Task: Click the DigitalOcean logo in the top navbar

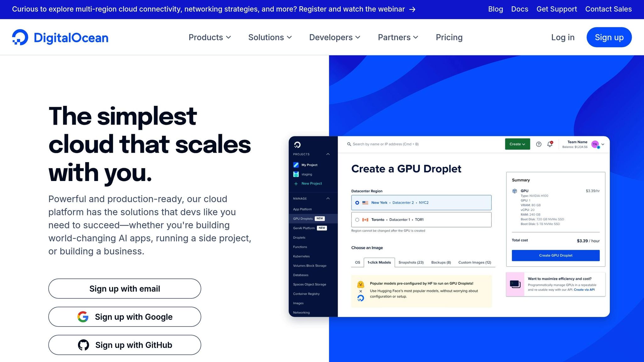Action: 60,37
